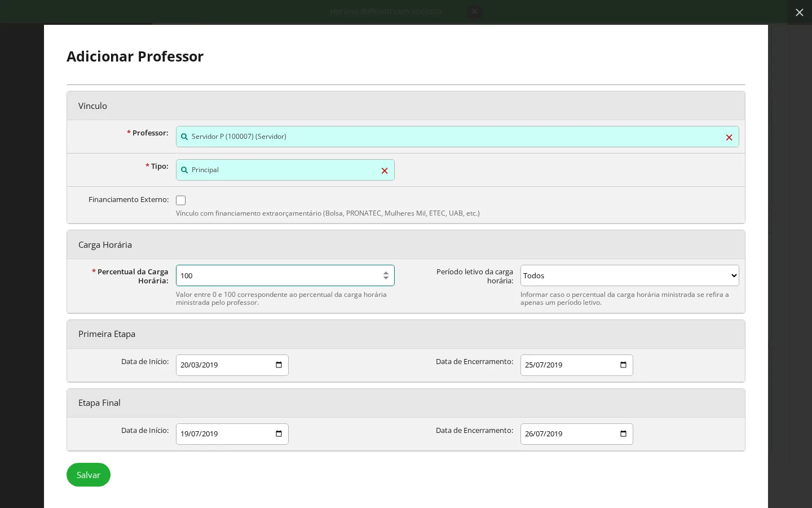Open the Período letivo da carga horária dropdown

pyautogui.click(x=629, y=275)
